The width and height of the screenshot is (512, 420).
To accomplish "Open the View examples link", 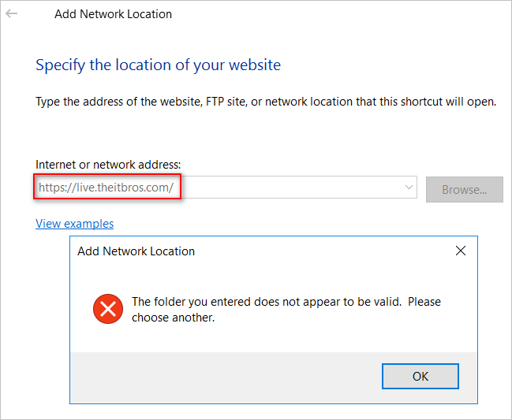I will click(74, 224).
